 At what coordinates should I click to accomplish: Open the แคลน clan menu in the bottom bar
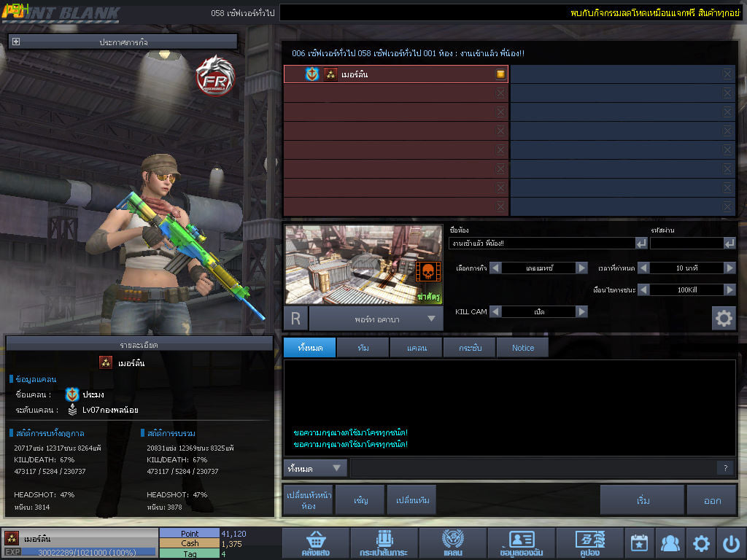452,543
